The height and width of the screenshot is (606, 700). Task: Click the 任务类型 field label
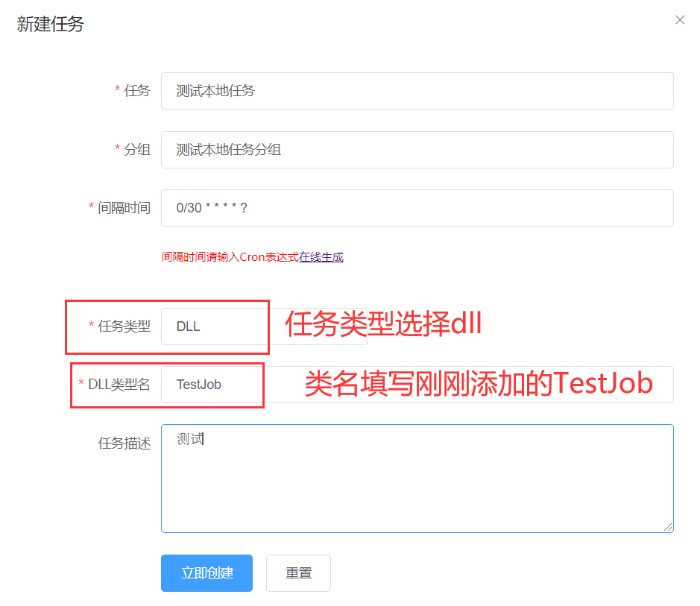(124, 326)
